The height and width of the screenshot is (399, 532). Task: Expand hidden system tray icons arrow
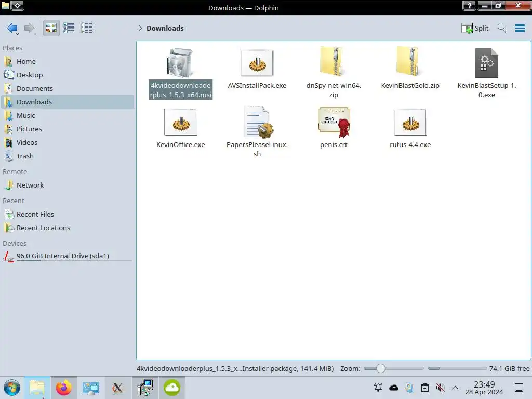pos(455,388)
